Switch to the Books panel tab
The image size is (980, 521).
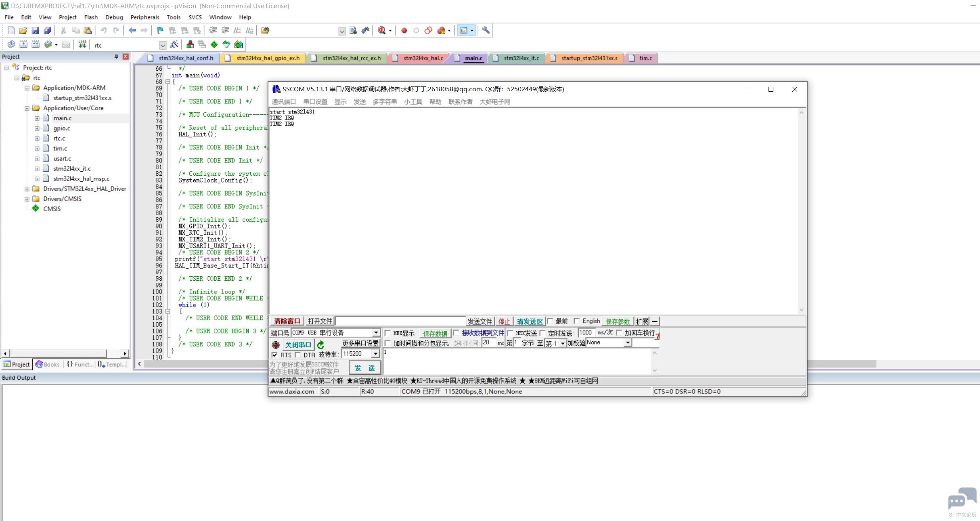[48, 364]
